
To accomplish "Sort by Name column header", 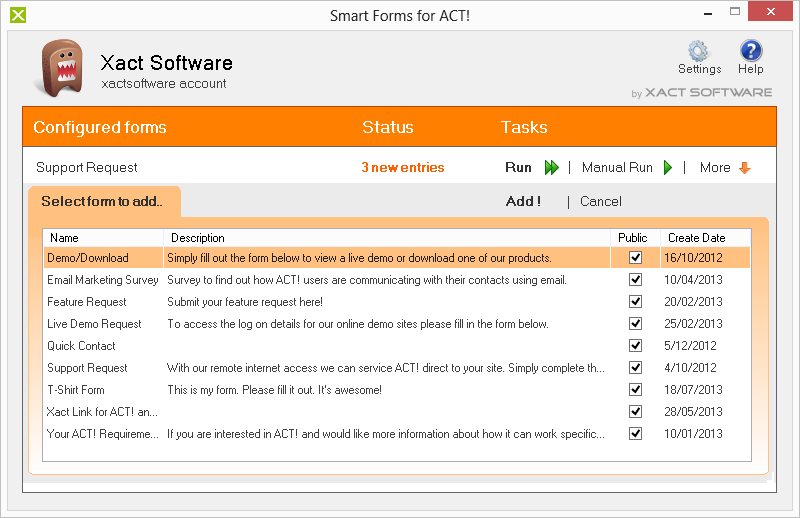I will coord(104,238).
